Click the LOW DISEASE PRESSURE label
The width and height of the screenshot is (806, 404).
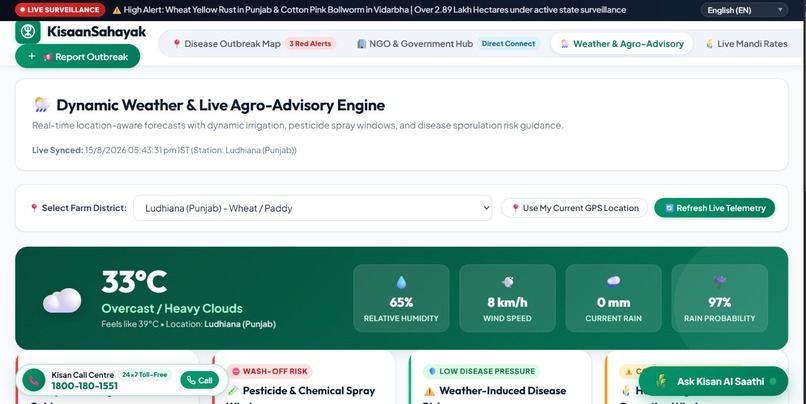click(x=481, y=371)
